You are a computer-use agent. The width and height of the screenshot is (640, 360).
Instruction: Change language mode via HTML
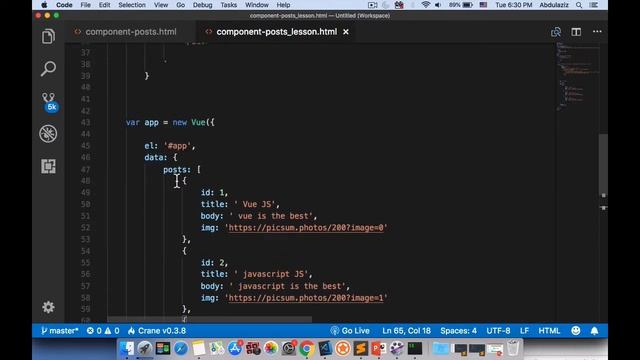pyautogui.click(x=549, y=331)
